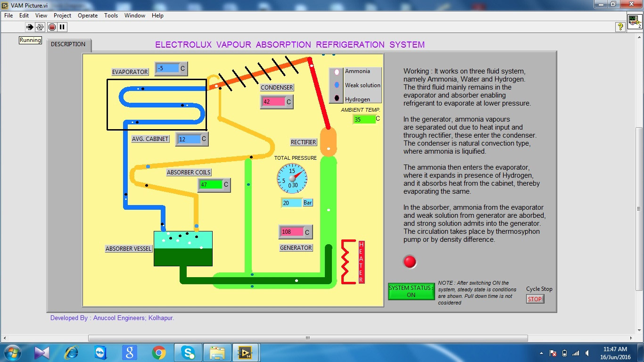Click the Run Continuously toolbar icon

40,27
